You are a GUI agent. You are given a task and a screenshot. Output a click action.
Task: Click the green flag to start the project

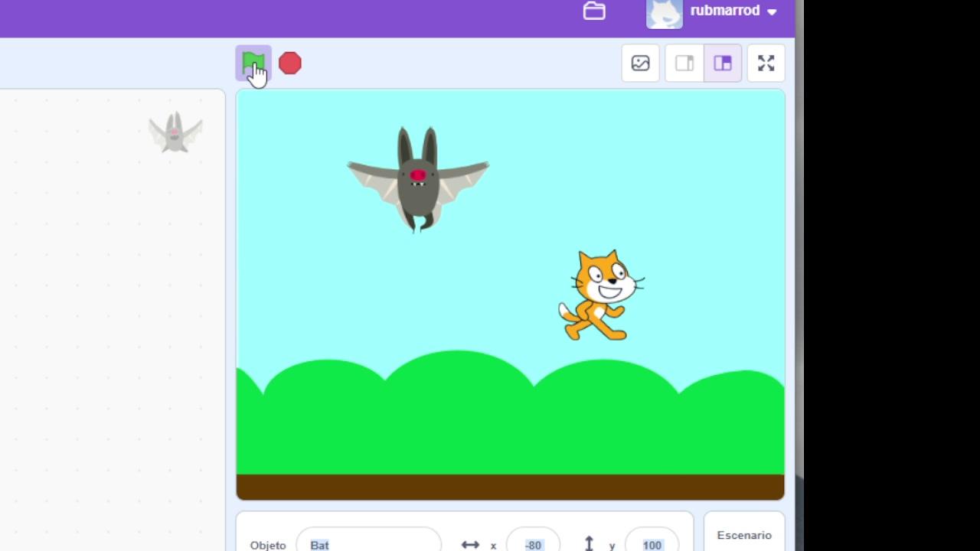pyautogui.click(x=253, y=63)
